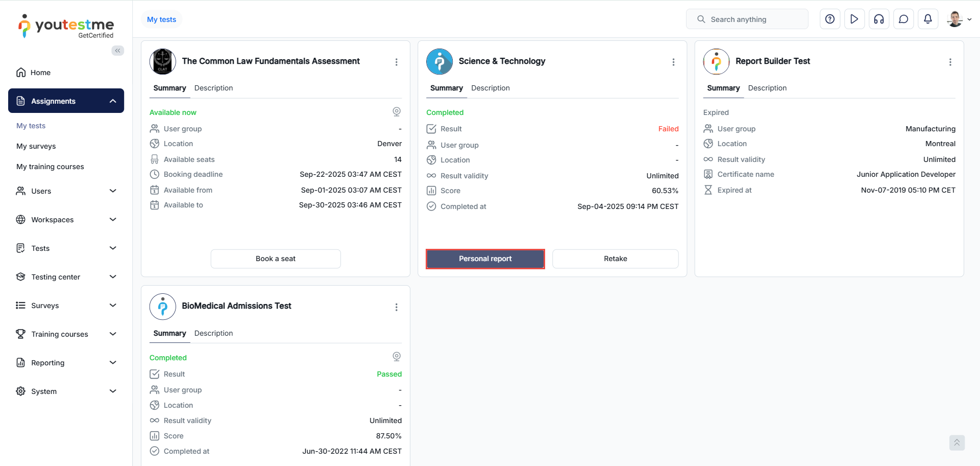Open My surveys in sidebar
Image resolution: width=980 pixels, height=466 pixels.
pyautogui.click(x=36, y=146)
